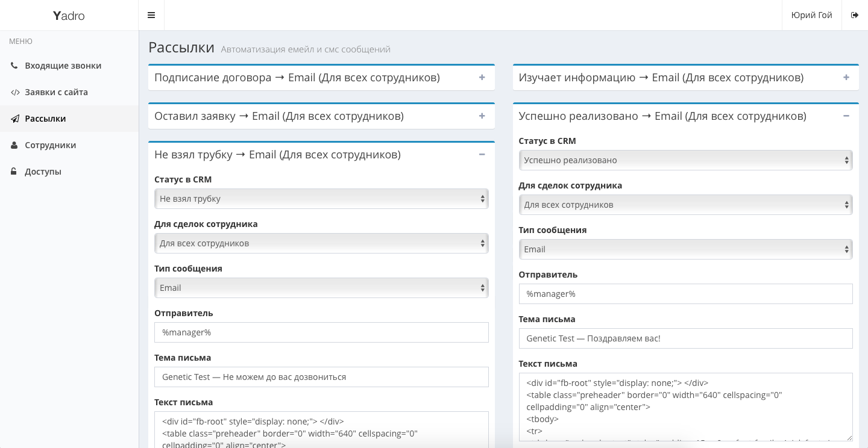This screenshot has width=868, height=448.
Task: Collapse Не взял трубку panel with minus
Action: pos(482,154)
